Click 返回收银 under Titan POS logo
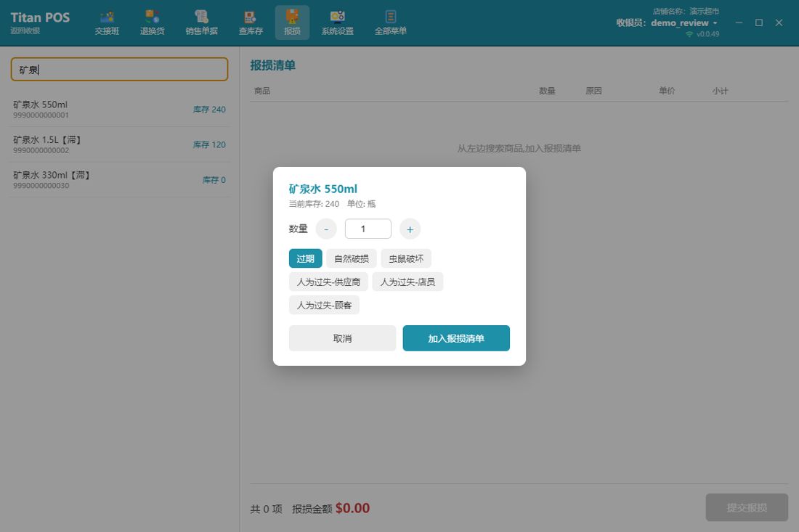This screenshot has height=532, width=799. click(x=25, y=30)
